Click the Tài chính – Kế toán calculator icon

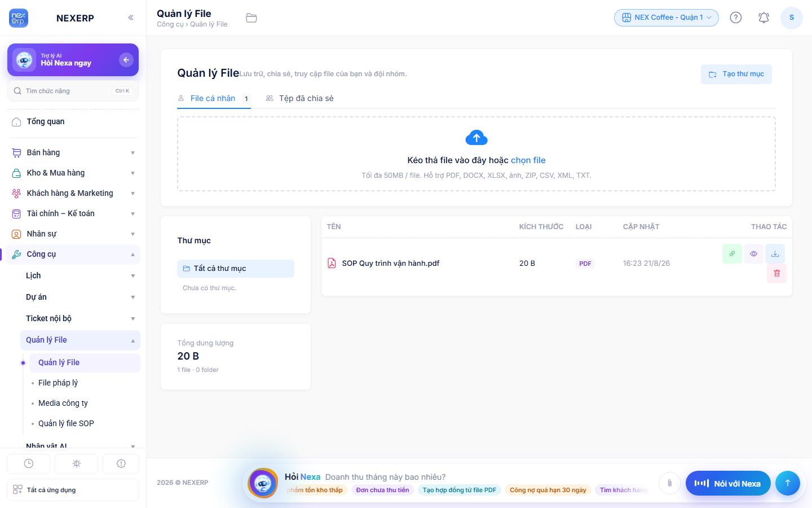coord(16,214)
